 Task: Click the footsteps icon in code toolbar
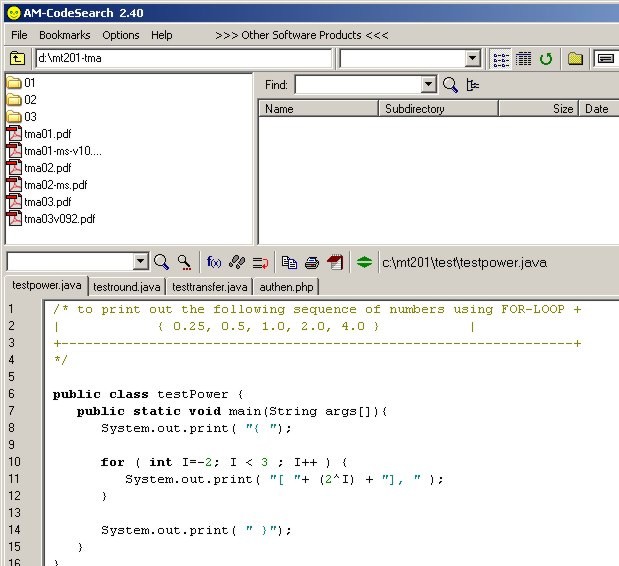click(237, 262)
